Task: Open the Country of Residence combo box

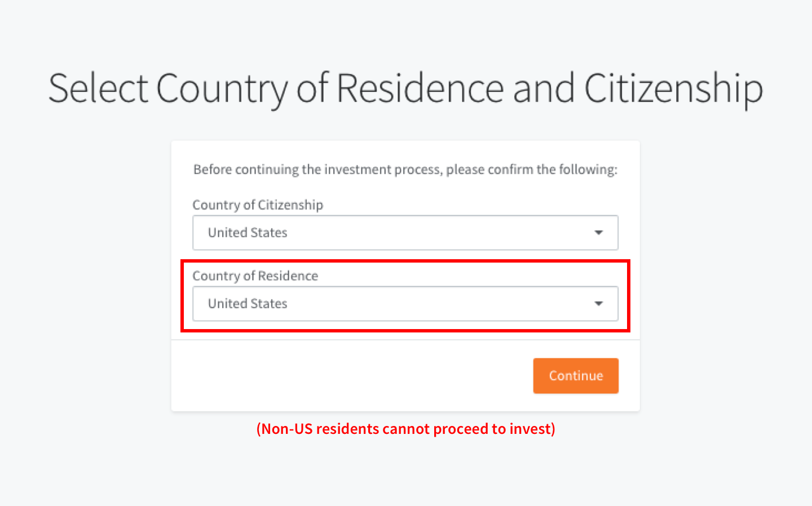Action: tap(405, 304)
